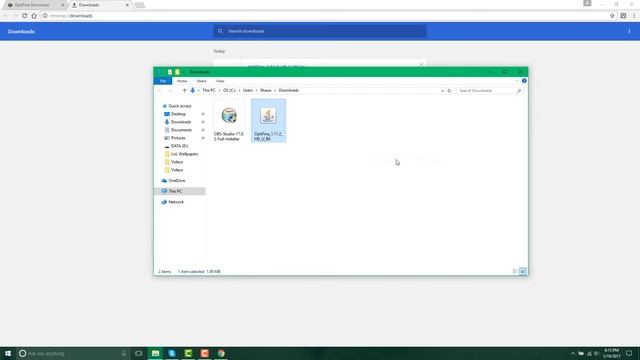This screenshot has width=640, height=360.
Task: Open the Chrome main menu
Action: click(x=634, y=16)
